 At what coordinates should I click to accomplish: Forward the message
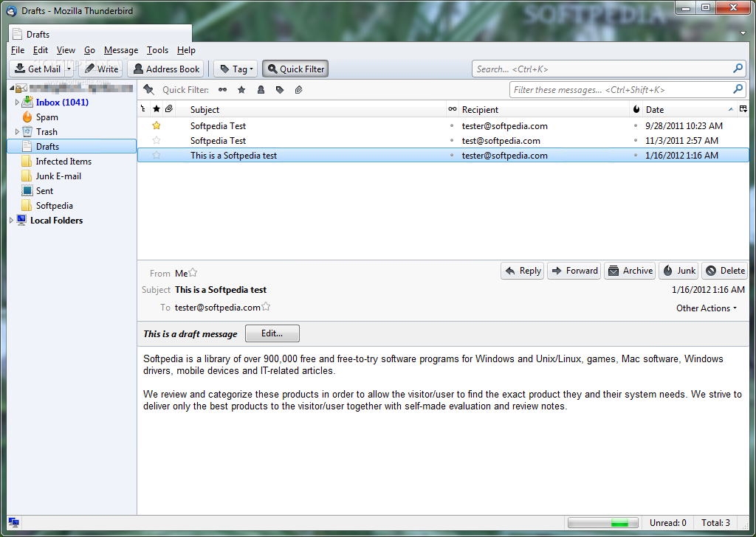574,271
